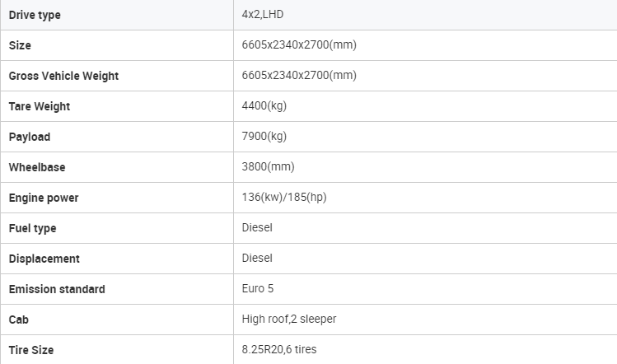Click the Fuel type label

coord(32,228)
